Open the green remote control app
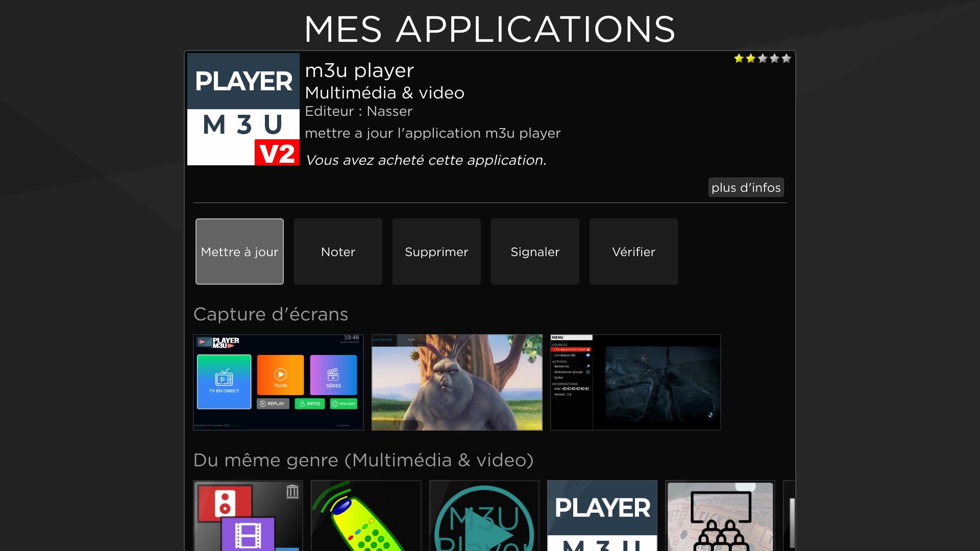Screen dimensions: 980x551 pos(366,515)
